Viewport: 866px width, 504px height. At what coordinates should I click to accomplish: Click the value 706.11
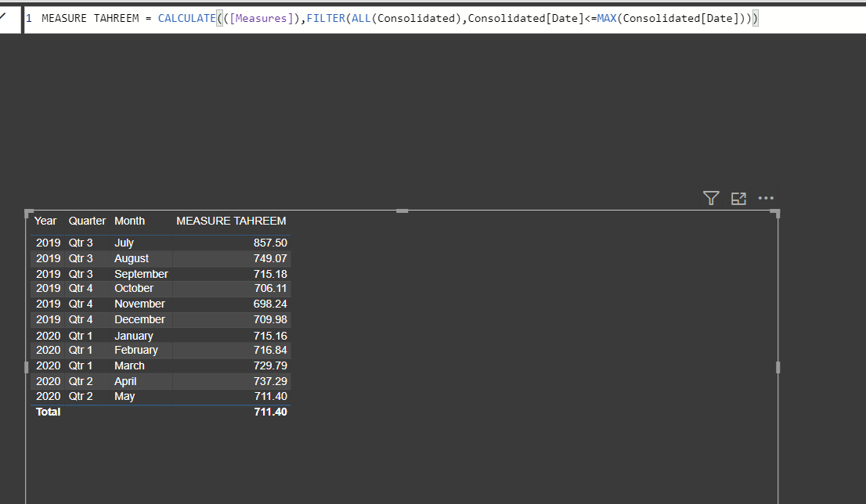point(271,288)
